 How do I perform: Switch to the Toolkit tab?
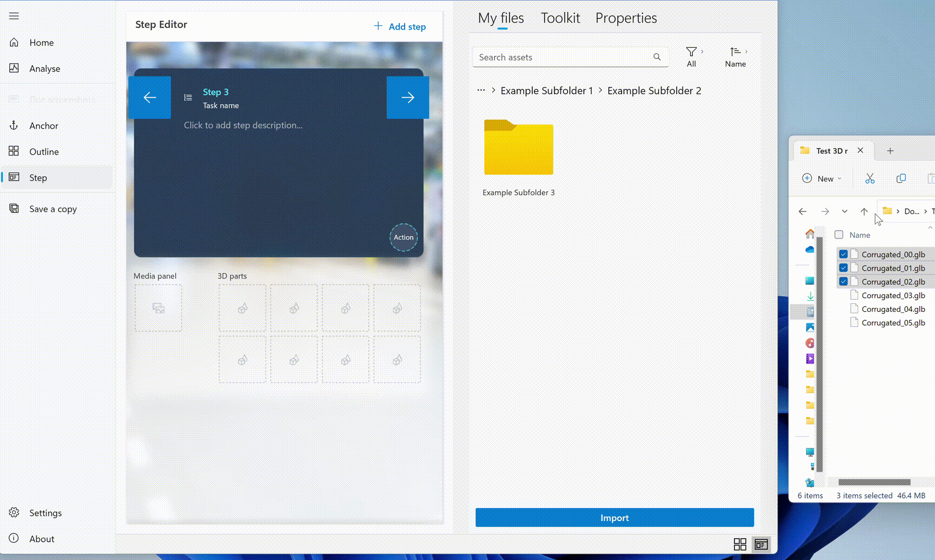[x=560, y=18]
